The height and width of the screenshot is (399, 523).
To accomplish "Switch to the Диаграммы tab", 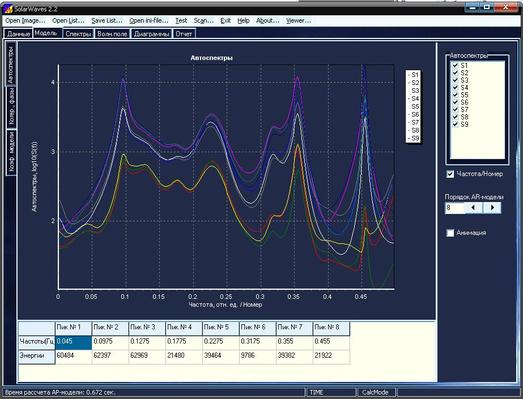I will [151, 34].
